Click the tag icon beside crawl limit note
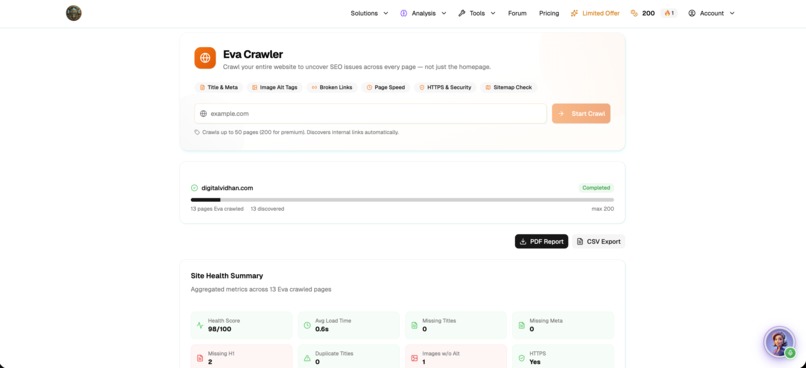Viewport: 806px width, 368px height. click(x=197, y=132)
